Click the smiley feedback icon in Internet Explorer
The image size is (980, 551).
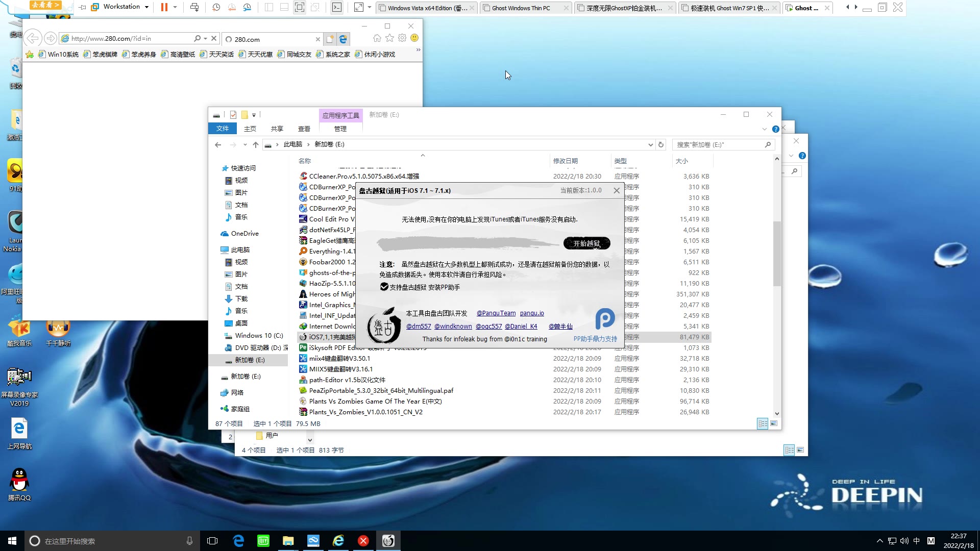414,38
